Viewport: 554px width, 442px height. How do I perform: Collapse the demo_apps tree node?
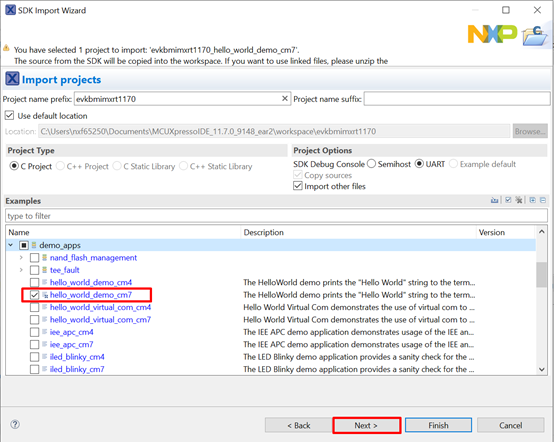pyautogui.click(x=11, y=245)
